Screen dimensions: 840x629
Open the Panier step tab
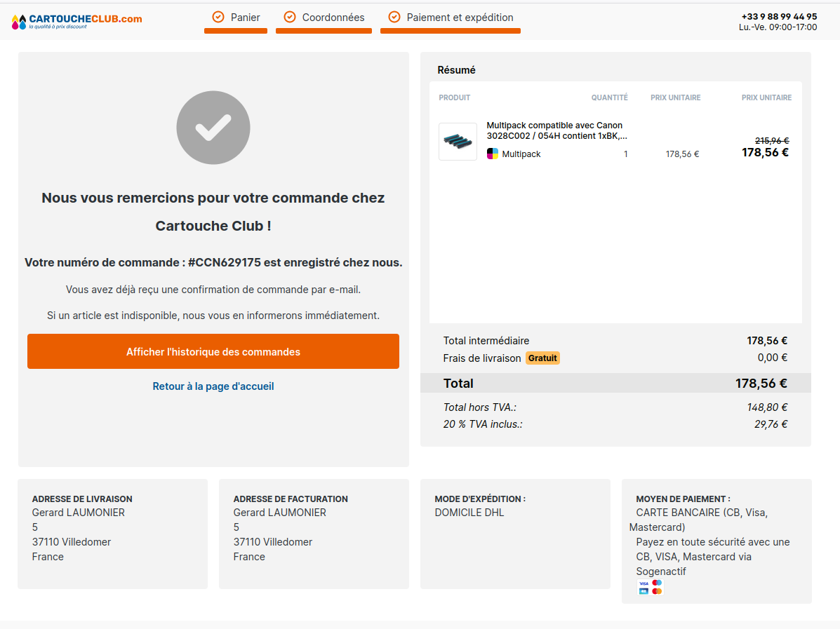[x=245, y=18]
